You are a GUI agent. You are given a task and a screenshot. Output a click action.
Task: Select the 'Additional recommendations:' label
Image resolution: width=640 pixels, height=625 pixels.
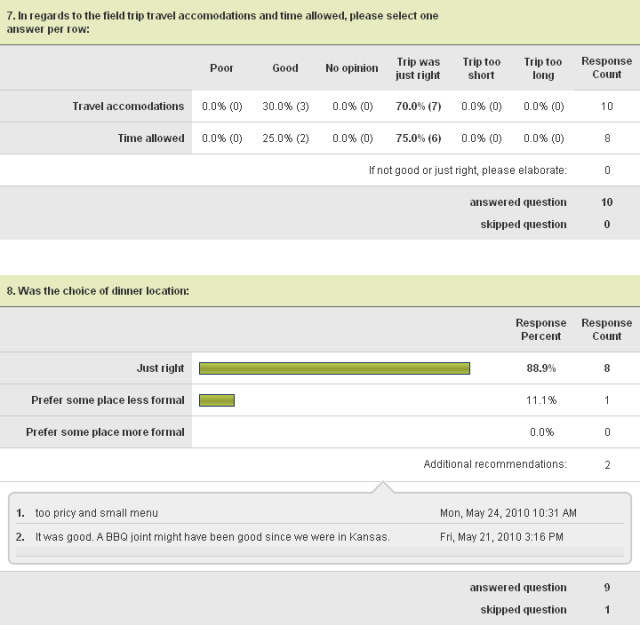pyautogui.click(x=495, y=464)
